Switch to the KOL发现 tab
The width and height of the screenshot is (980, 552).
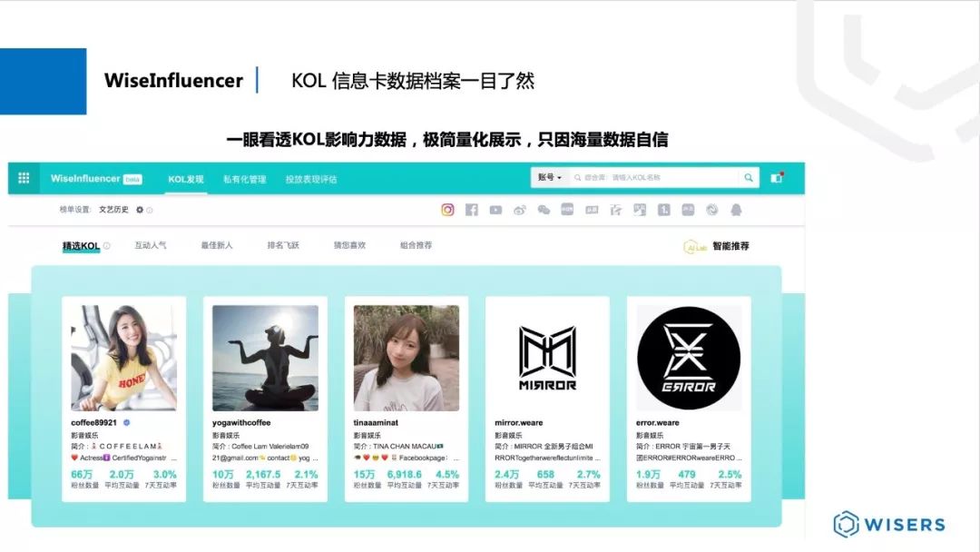pos(186,180)
